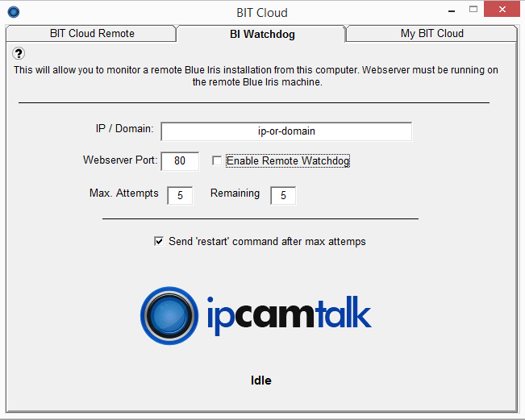Open the My BIT Cloud tab
525x420 pixels.
431,34
